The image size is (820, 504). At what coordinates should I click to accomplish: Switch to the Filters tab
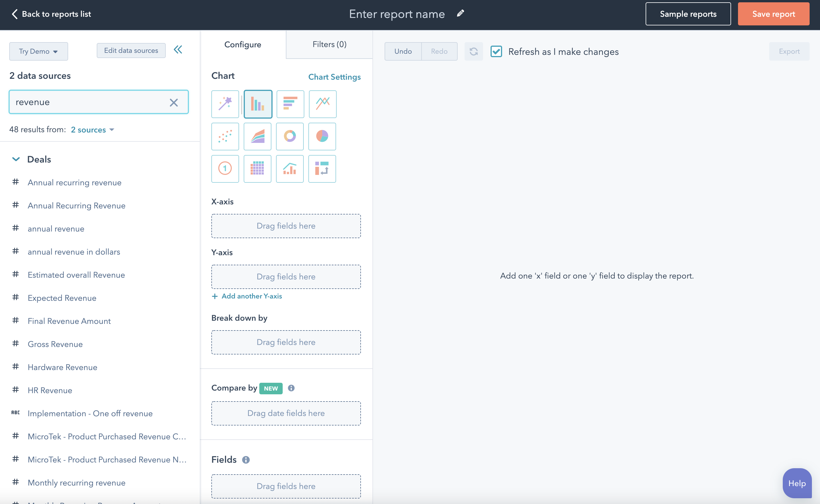click(329, 44)
